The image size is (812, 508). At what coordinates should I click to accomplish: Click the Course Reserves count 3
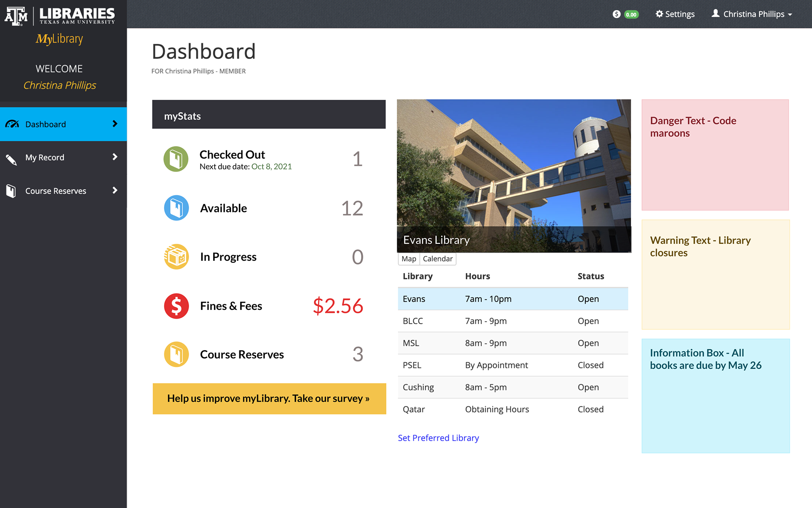click(358, 354)
